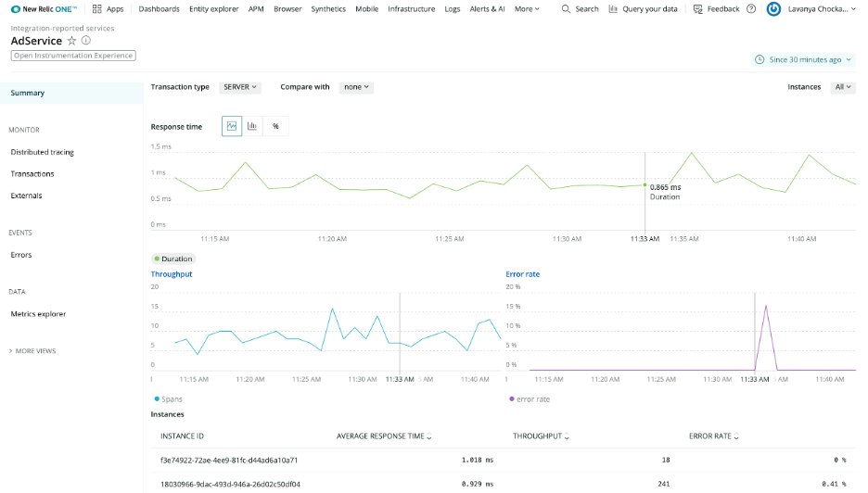The width and height of the screenshot is (868, 493).
Task: Click the Integration-reported services breadcrumb
Action: 62,28
